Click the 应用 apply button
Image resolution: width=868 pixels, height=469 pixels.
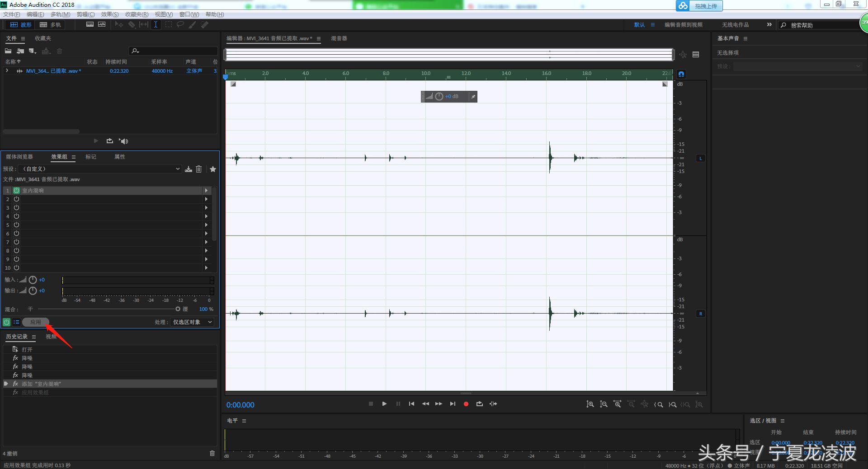pos(35,322)
